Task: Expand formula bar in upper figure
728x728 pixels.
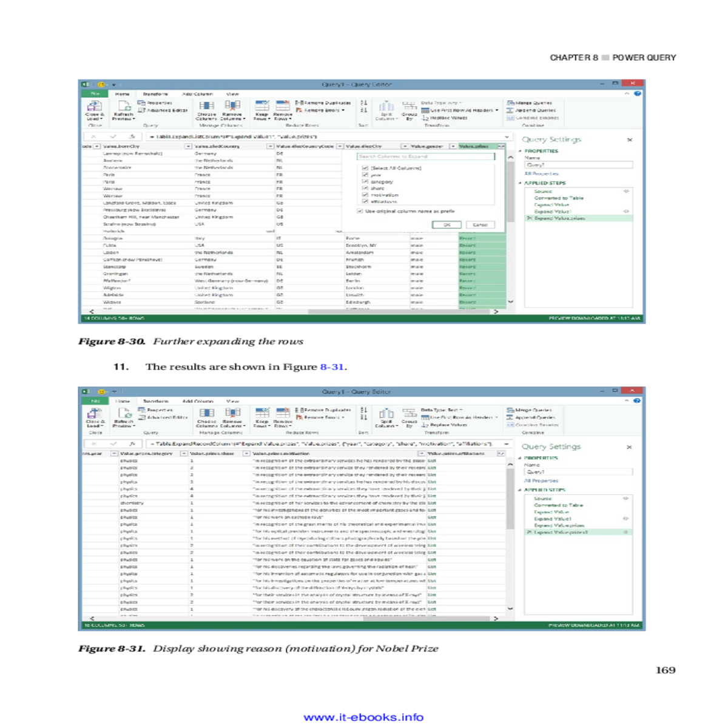Action: click(x=507, y=136)
